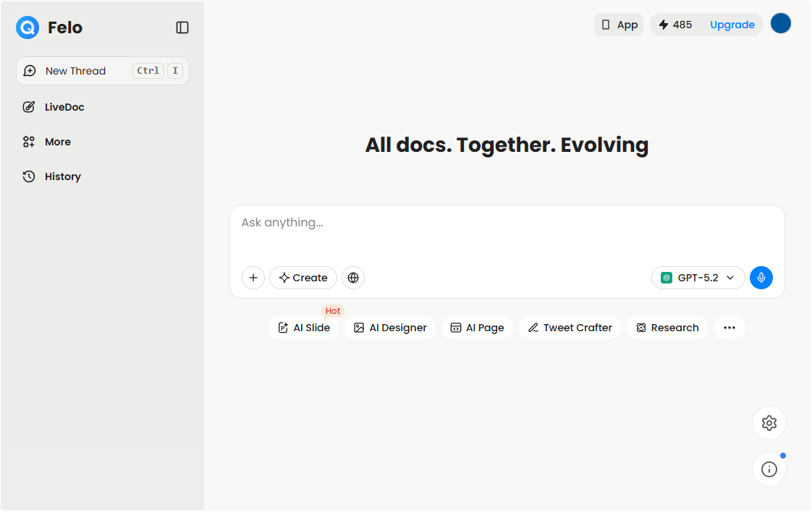Launch the Tweet Crafter tool
This screenshot has height=512, width=812.
pyautogui.click(x=570, y=328)
